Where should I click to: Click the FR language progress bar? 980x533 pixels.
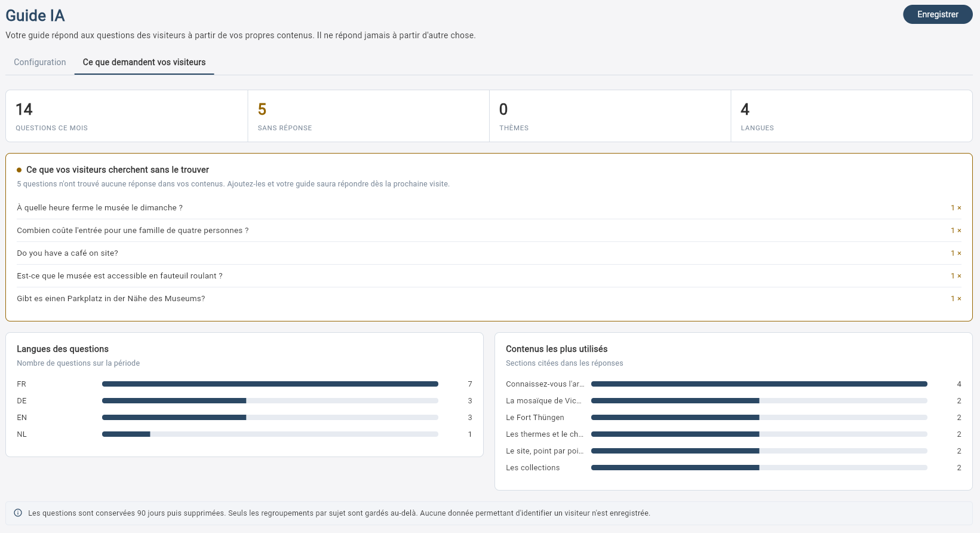coord(270,384)
